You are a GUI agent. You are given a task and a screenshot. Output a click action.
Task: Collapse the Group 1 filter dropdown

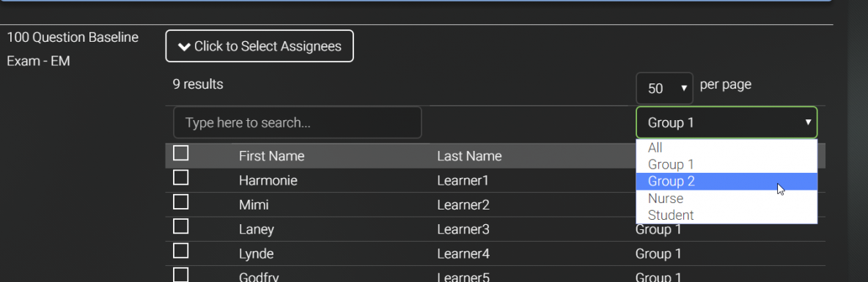(727, 122)
